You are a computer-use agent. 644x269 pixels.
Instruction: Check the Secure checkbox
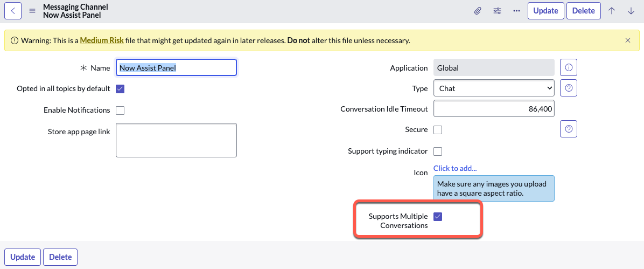(438, 130)
